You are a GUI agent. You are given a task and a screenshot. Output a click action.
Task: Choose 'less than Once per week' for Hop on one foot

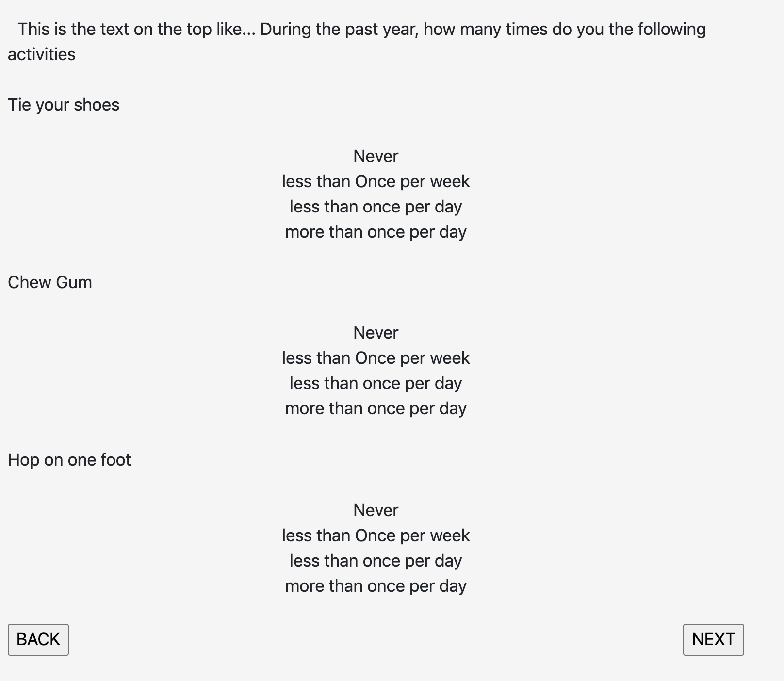(376, 535)
